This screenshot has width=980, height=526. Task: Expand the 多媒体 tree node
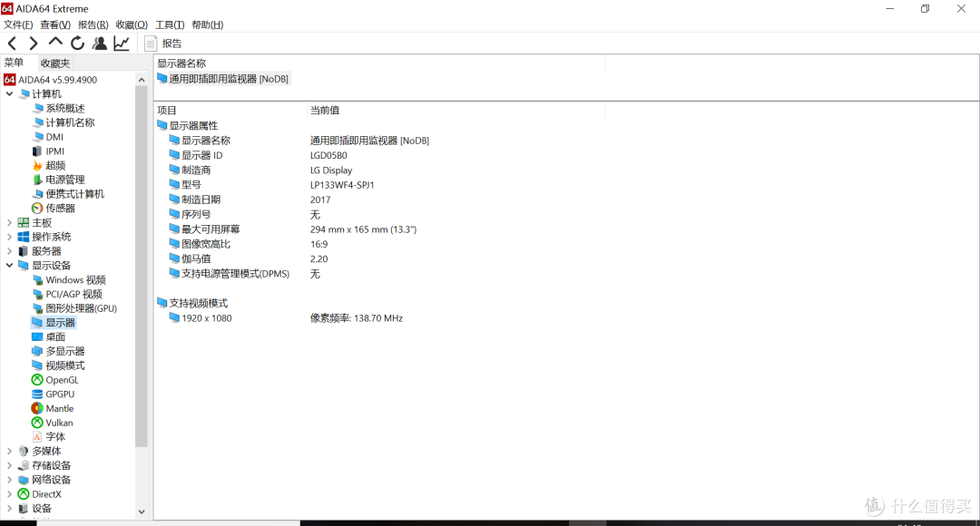(x=9, y=451)
